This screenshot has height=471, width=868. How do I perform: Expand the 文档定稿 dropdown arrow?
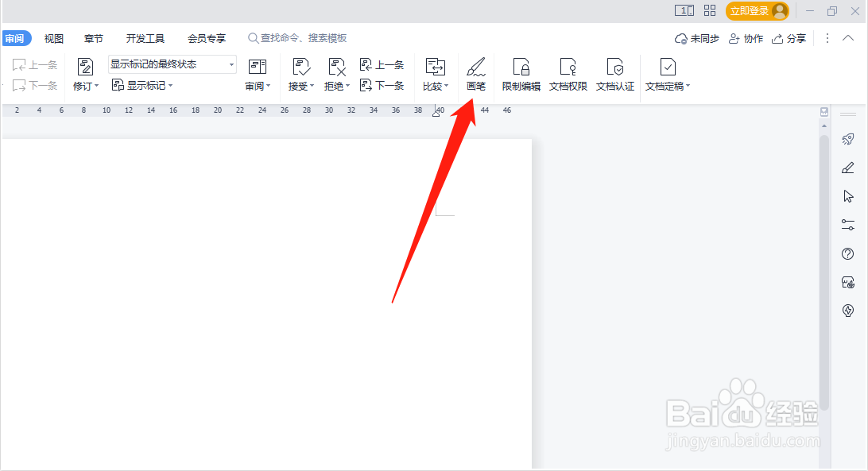[x=688, y=86]
